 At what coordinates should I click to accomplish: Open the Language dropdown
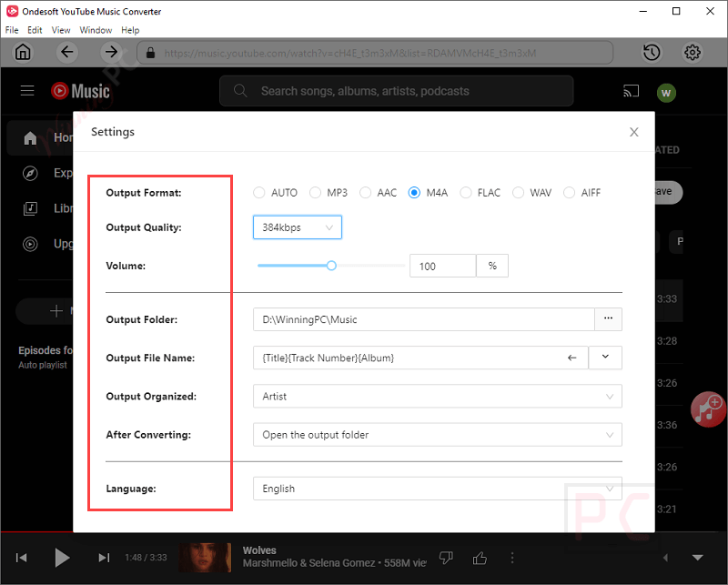438,489
